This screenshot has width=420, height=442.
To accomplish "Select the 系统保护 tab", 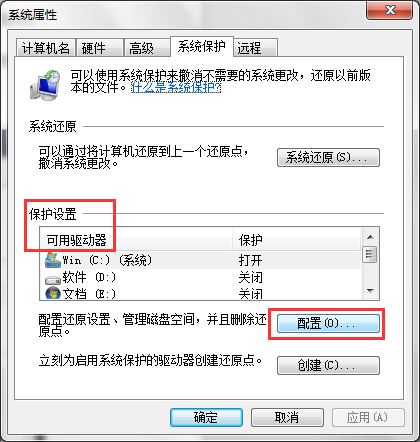I will click(202, 46).
